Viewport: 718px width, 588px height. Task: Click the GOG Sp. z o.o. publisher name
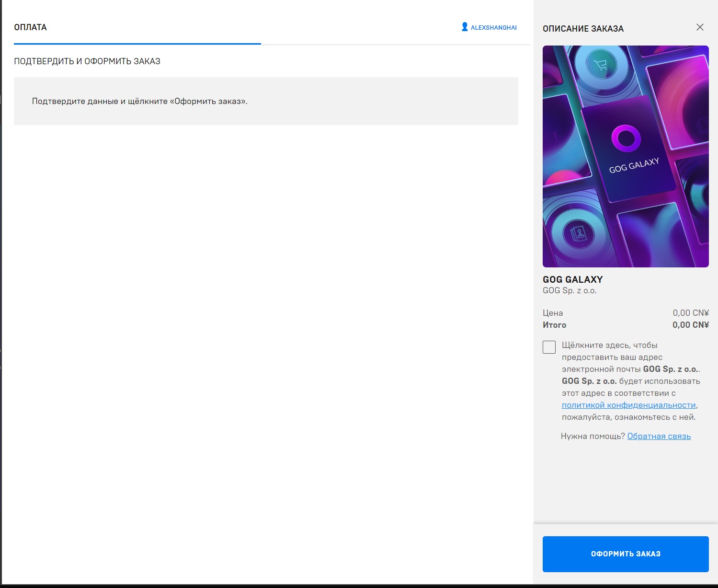pos(570,290)
